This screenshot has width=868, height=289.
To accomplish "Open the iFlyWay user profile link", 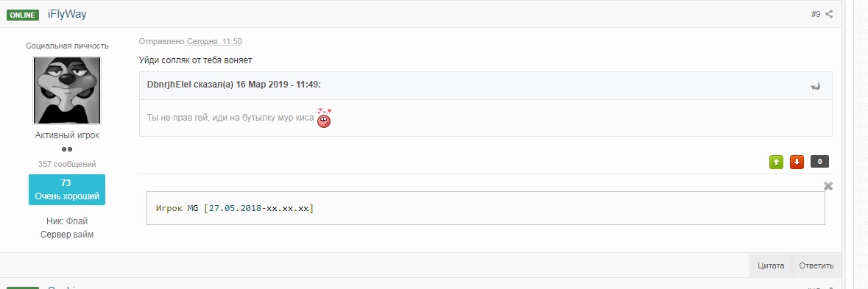I will [x=67, y=15].
